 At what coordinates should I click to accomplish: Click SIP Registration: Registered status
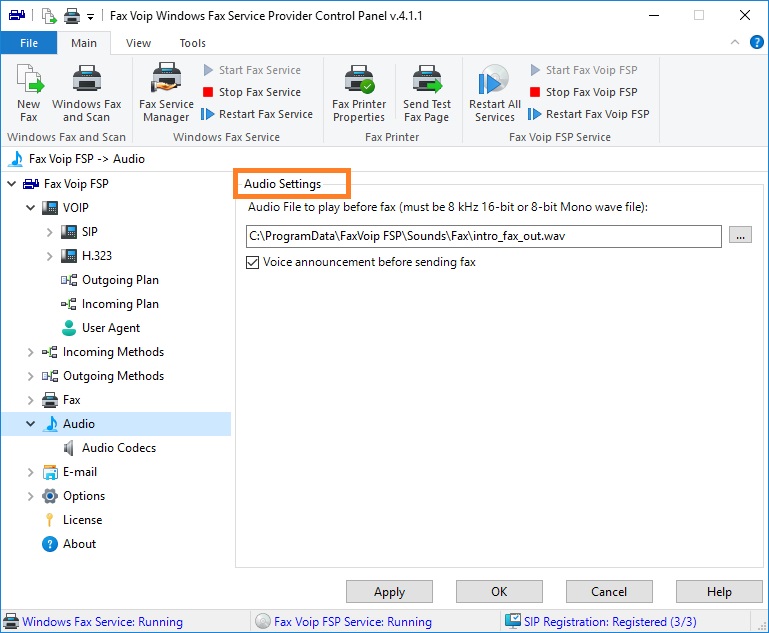[x=610, y=622]
